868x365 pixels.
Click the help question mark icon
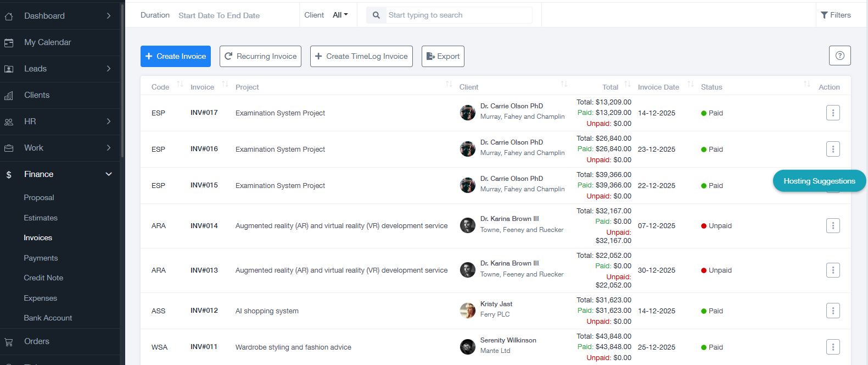(839, 56)
